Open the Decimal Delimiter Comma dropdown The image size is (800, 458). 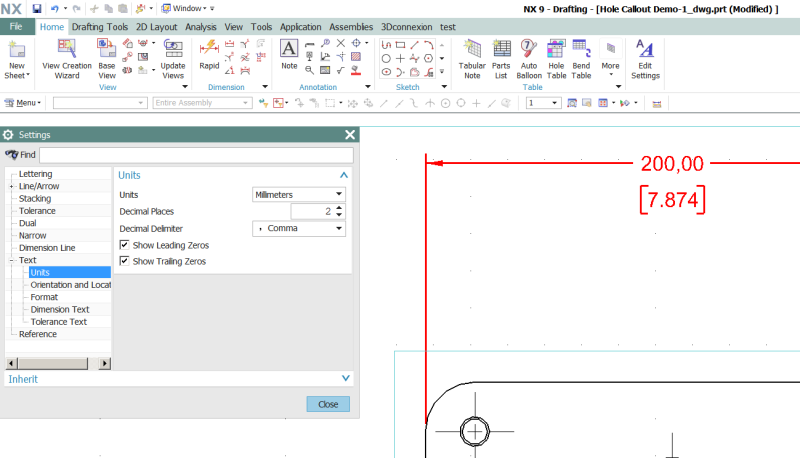[x=298, y=228]
